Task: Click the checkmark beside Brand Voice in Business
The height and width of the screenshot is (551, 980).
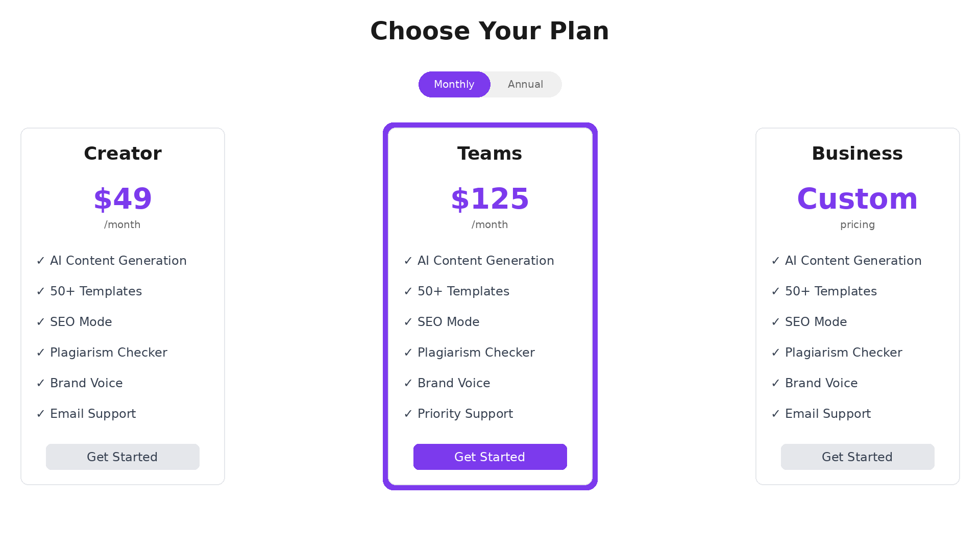Action: point(776,383)
